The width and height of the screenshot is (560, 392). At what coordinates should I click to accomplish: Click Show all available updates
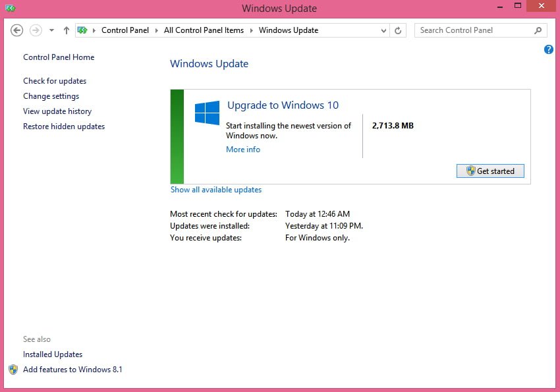point(216,190)
